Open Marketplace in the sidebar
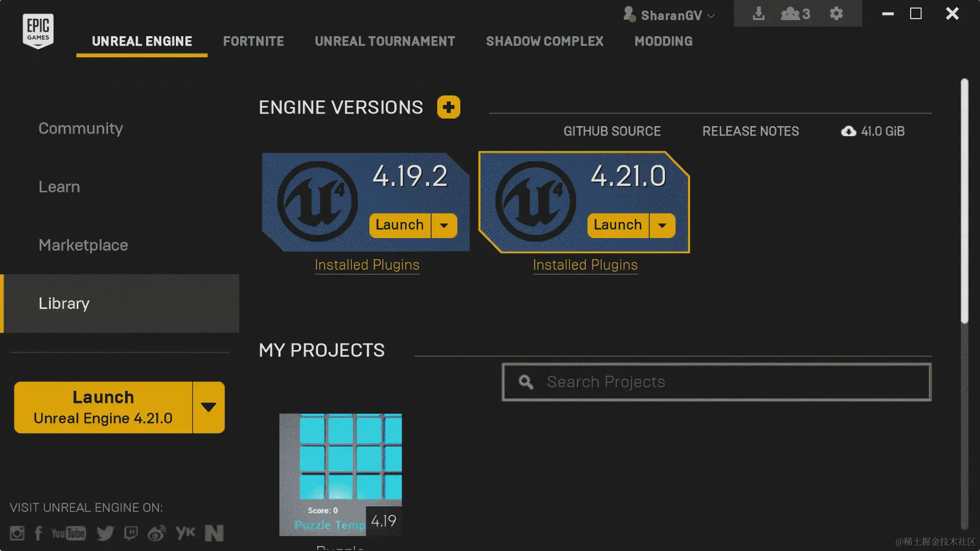This screenshot has width=980, height=551. [83, 245]
